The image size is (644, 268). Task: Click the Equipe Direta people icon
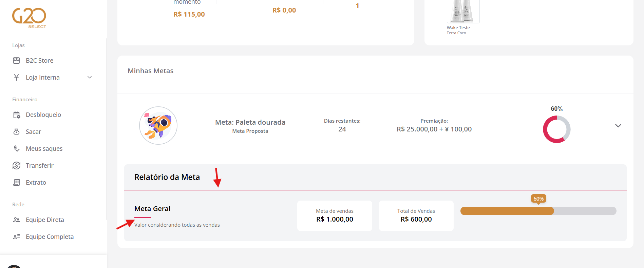pyautogui.click(x=16, y=220)
